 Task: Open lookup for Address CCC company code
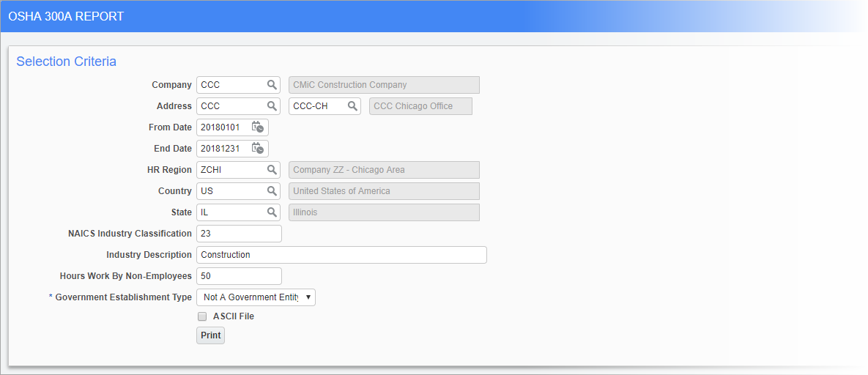click(x=272, y=106)
